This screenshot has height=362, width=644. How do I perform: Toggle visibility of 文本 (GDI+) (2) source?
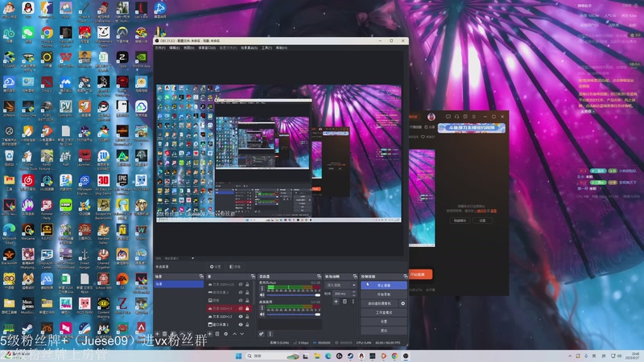[x=241, y=285]
